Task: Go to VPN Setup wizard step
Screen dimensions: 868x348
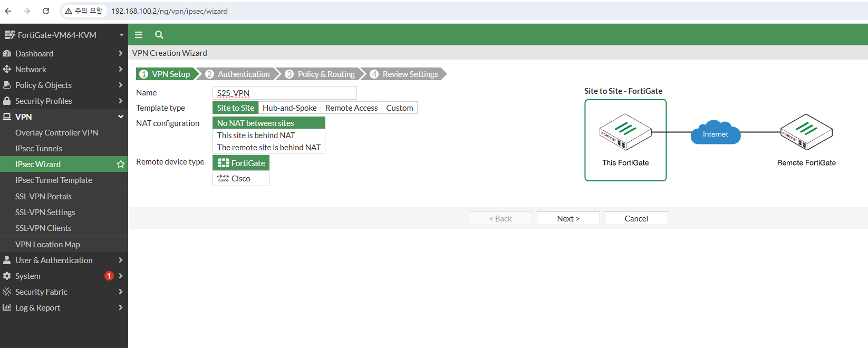Action: coord(166,74)
